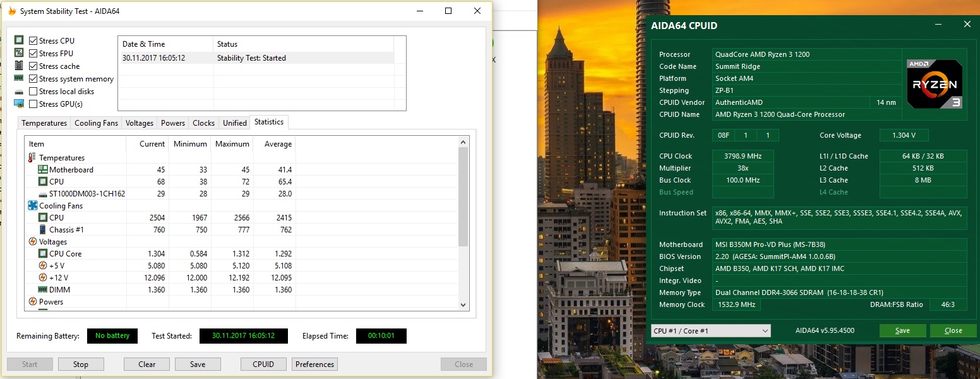Select the Statistics tab
This screenshot has width=980, height=379.
269,122
